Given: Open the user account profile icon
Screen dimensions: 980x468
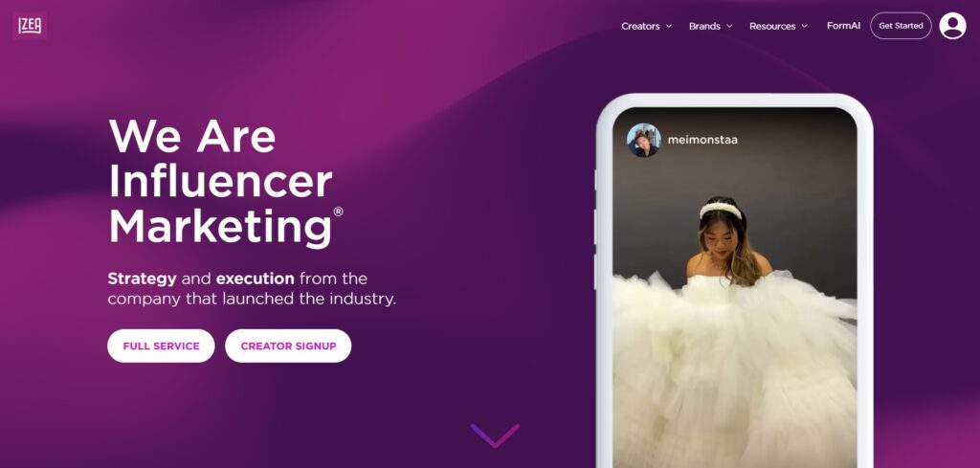Looking at the screenshot, I should point(952,26).
